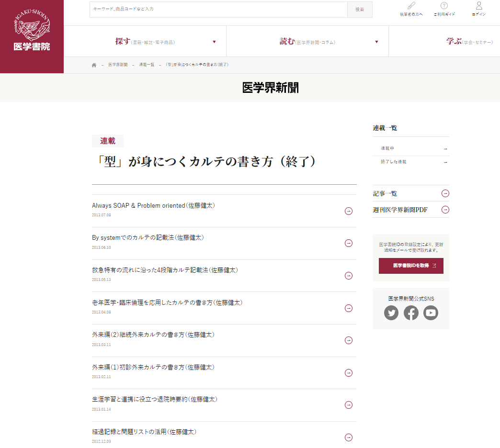Click arrow icon for Always SOAP article
This screenshot has height=448, width=500.
(x=349, y=211)
